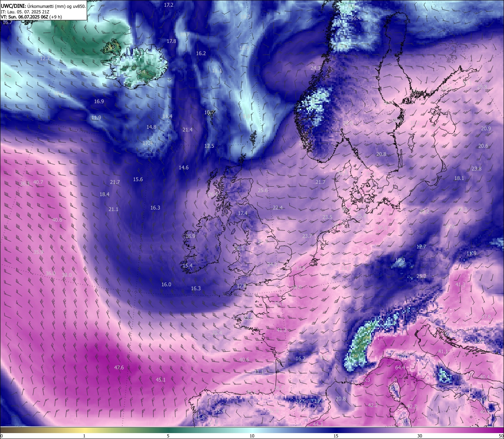Click the map value '17.4' over Britain
Screen dimensions: 504x439
pos(243,213)
